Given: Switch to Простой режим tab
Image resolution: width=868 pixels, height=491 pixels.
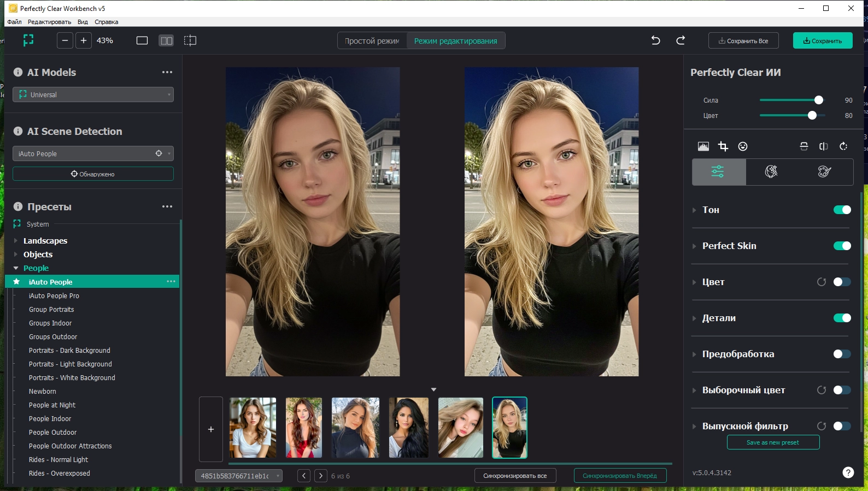Looking at the screenshot, I should click(x=372, y=41).
